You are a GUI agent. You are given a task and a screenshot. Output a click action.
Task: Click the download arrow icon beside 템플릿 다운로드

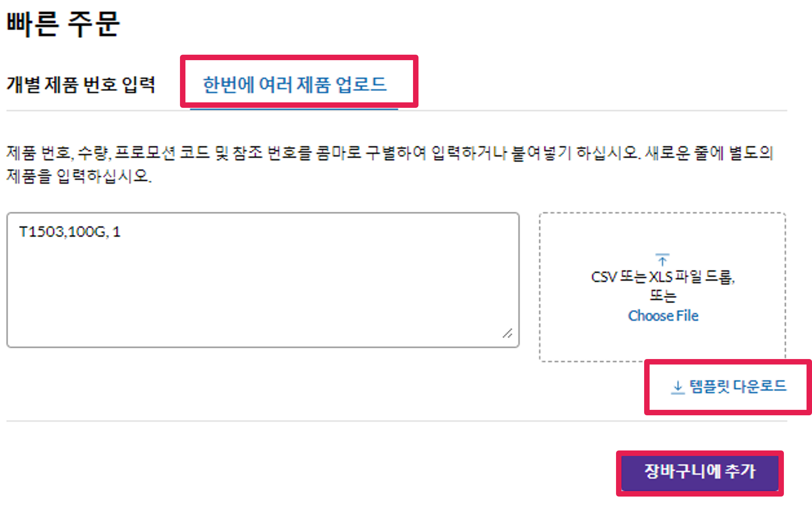click(x=678, y=387)
